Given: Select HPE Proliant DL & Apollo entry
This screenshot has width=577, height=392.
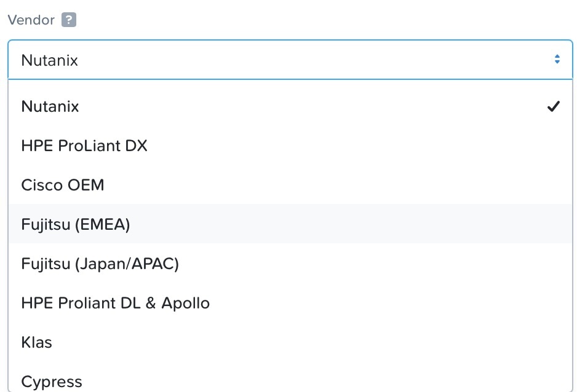Looking at the screenshot, I should pyautogui.click(x=290, y=303).
